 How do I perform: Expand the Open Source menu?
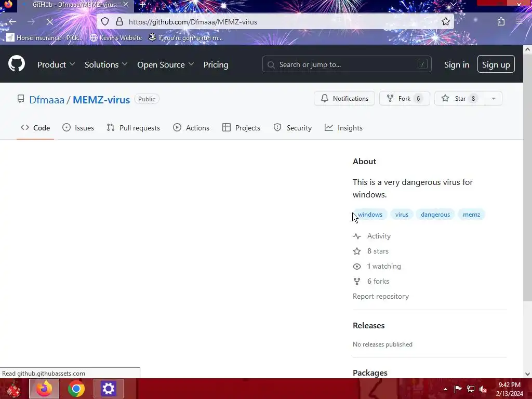click(165, 64)
